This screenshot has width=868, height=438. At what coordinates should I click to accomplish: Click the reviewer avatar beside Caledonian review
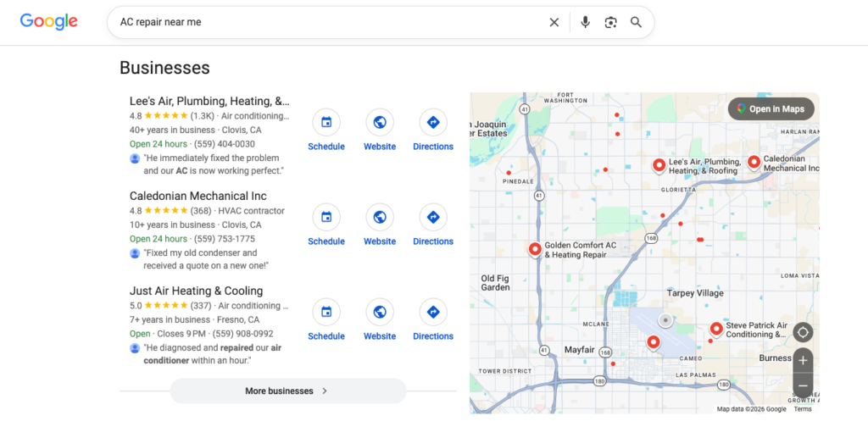pyautogui.click(x=135, y=253)
